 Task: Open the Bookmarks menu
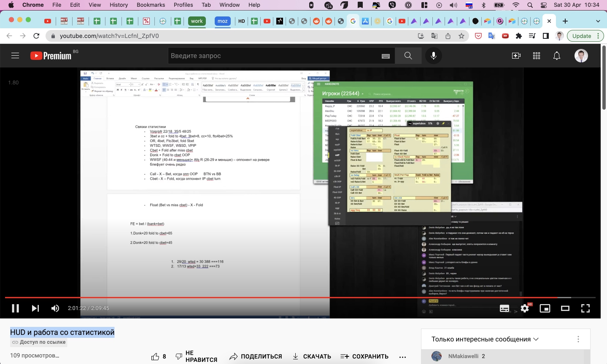[151, 5]
